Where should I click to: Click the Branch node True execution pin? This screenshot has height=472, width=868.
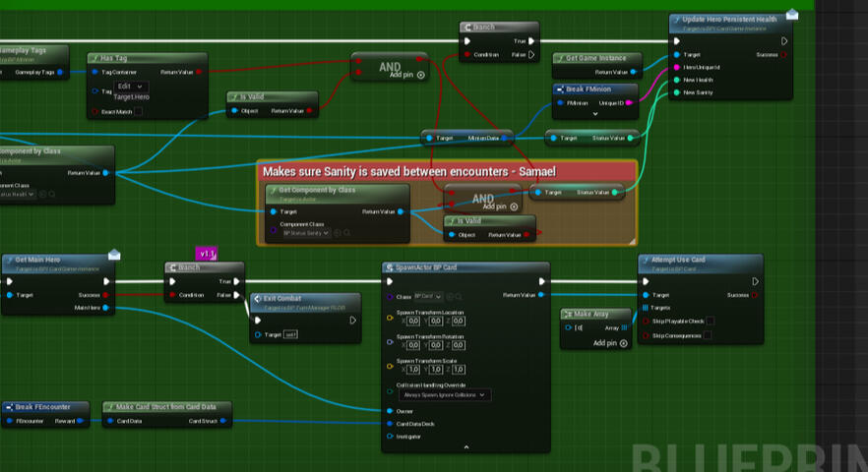click(x=531, y=41)
